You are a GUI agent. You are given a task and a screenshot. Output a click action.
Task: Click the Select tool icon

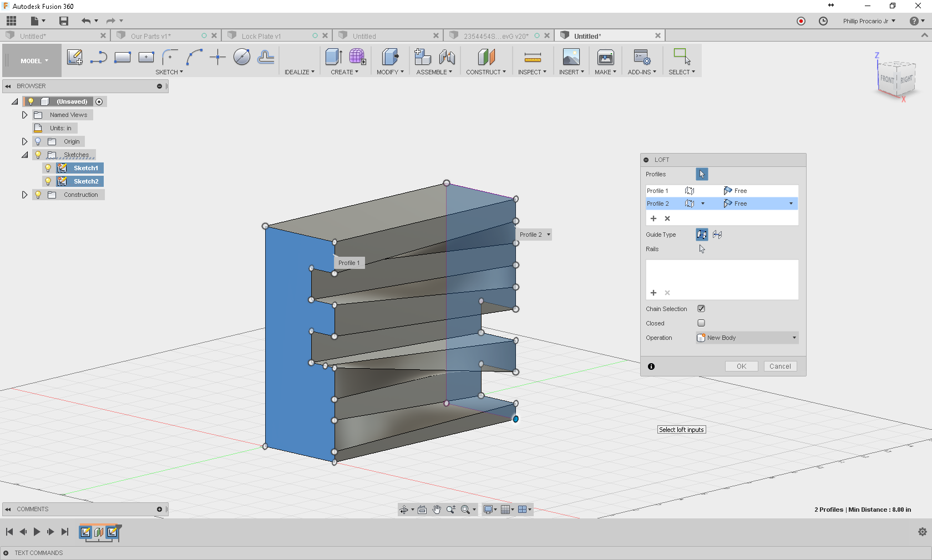pyautogui.click(x=682, y=57)
